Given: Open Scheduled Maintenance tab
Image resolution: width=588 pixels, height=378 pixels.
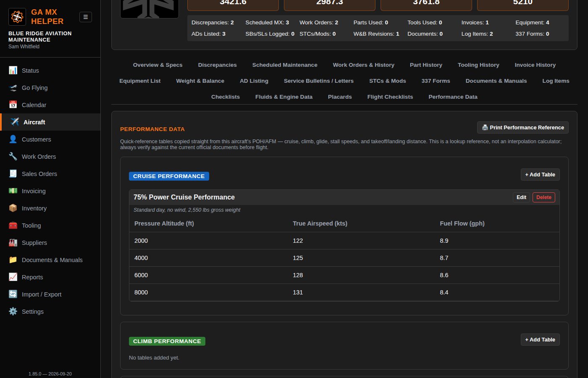Looking at the screenshot, I should pos(285,65).
